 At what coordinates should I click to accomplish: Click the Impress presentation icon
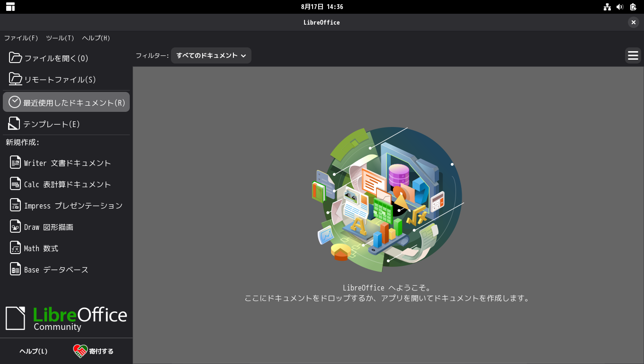(x=16, y=205)
